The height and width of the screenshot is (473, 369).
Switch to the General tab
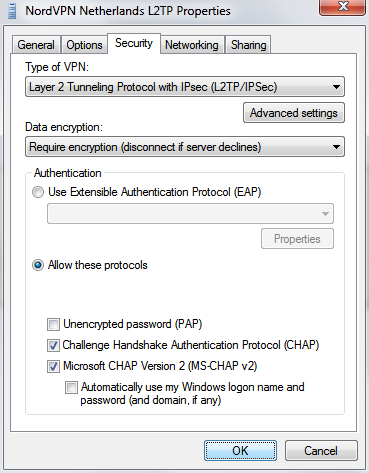[x=36, y=45]
